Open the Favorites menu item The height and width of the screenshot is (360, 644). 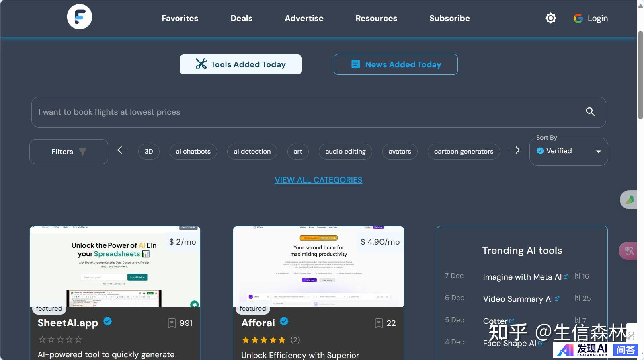180,18
